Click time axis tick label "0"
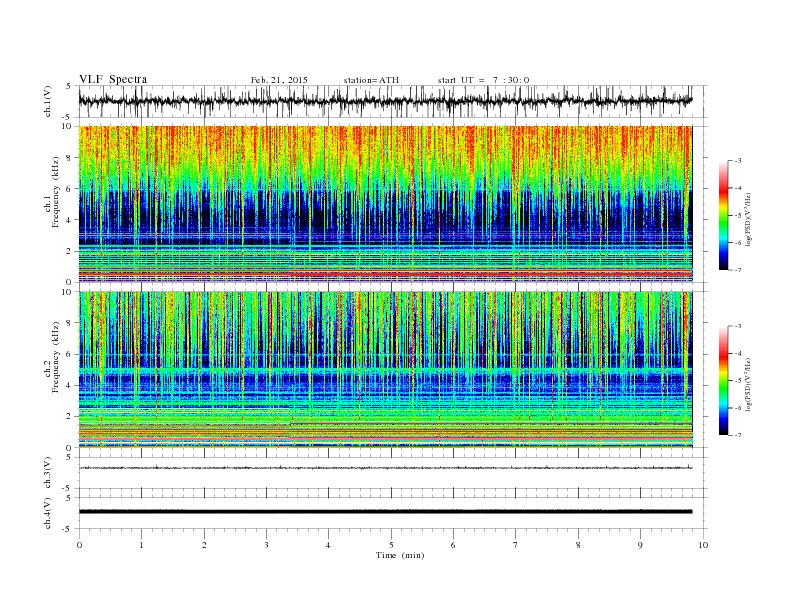Viewport: 792px width, 612px height. (x=79, y=545)
